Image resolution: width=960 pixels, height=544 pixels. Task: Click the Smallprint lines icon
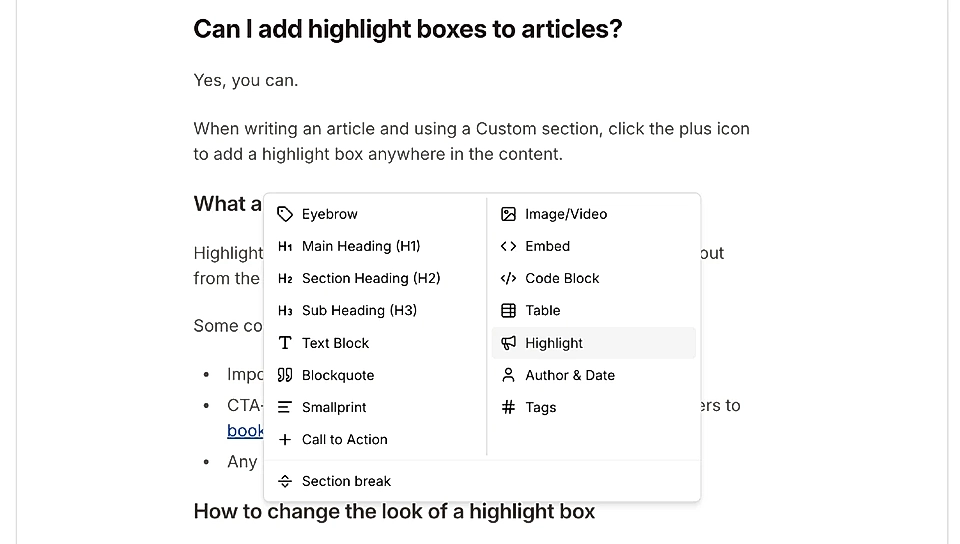[285, 407]
